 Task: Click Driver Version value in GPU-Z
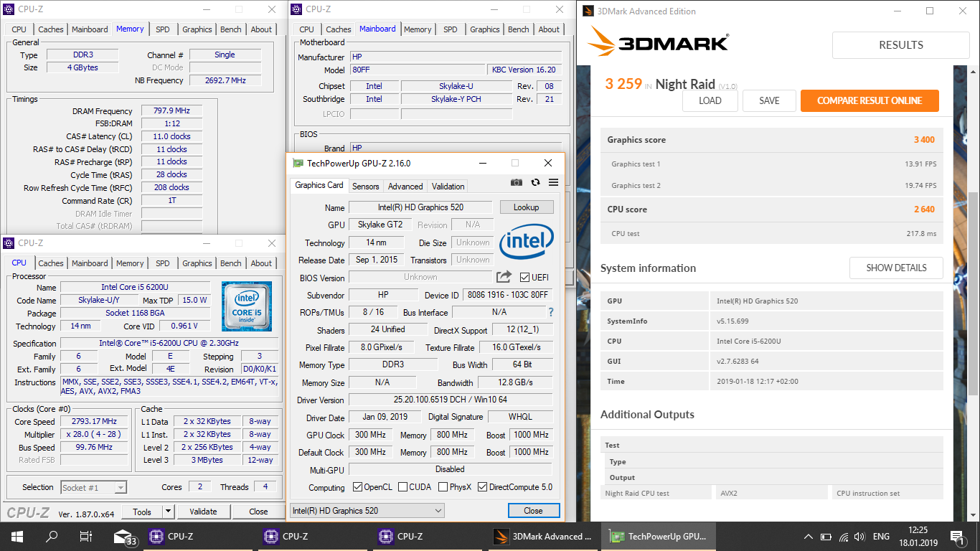pyautogui.click(x=451, y=400)
